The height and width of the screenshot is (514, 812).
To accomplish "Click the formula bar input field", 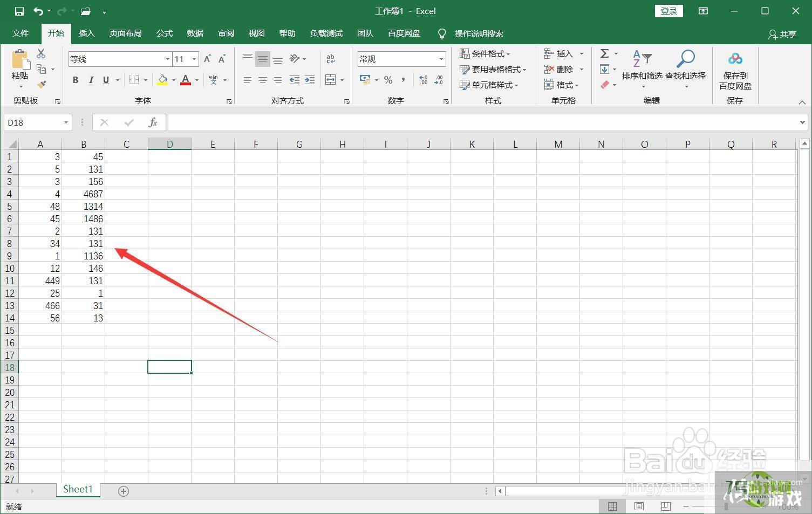I will 483,122.
